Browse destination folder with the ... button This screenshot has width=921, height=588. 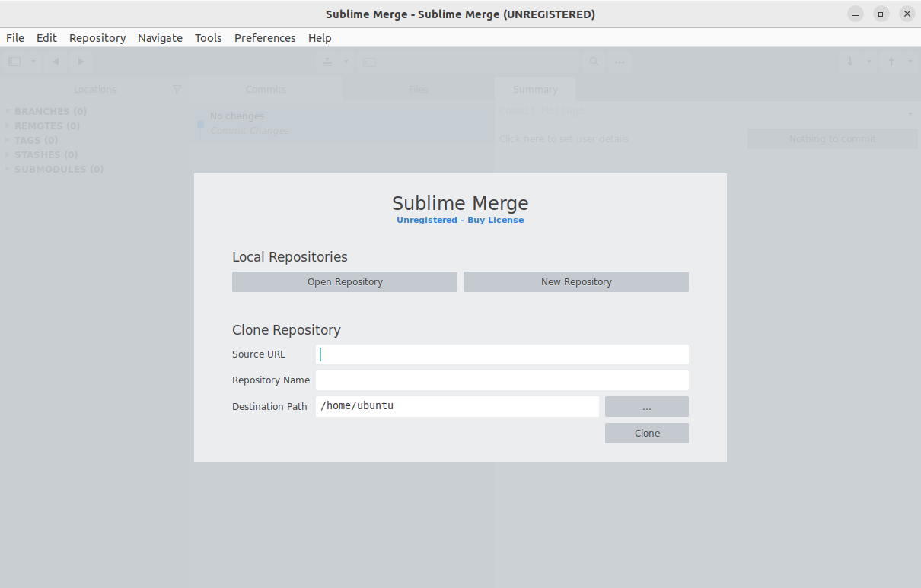[647, 407]
